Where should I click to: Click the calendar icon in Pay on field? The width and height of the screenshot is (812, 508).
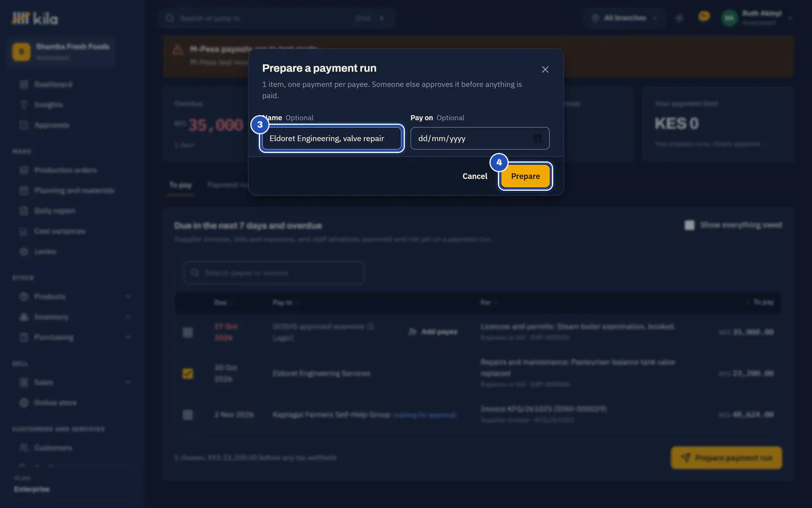coord(537,138)
